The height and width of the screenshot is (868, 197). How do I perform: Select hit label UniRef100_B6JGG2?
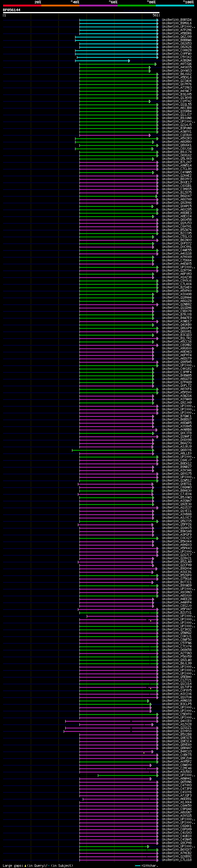(177, 74)
